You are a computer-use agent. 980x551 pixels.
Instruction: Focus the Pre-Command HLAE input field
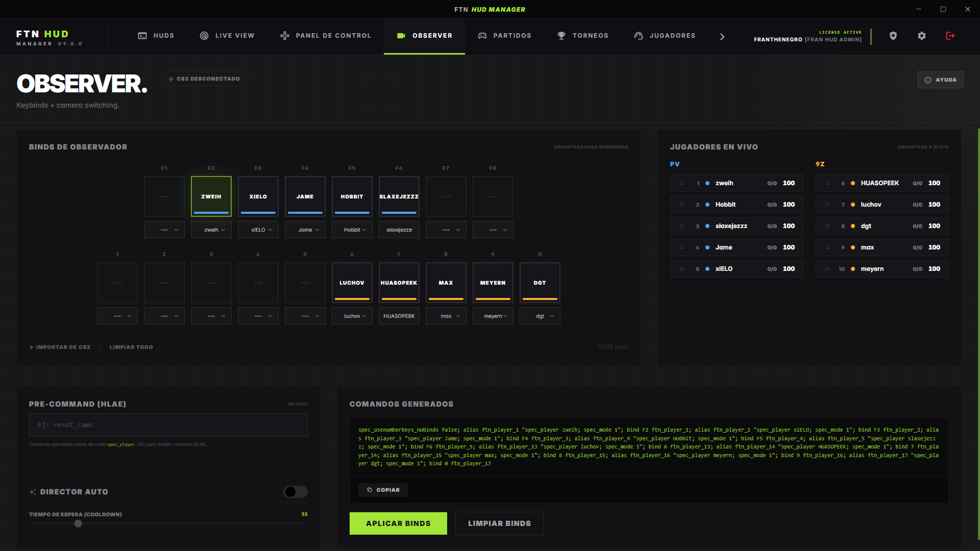click(x=168, y=425)
